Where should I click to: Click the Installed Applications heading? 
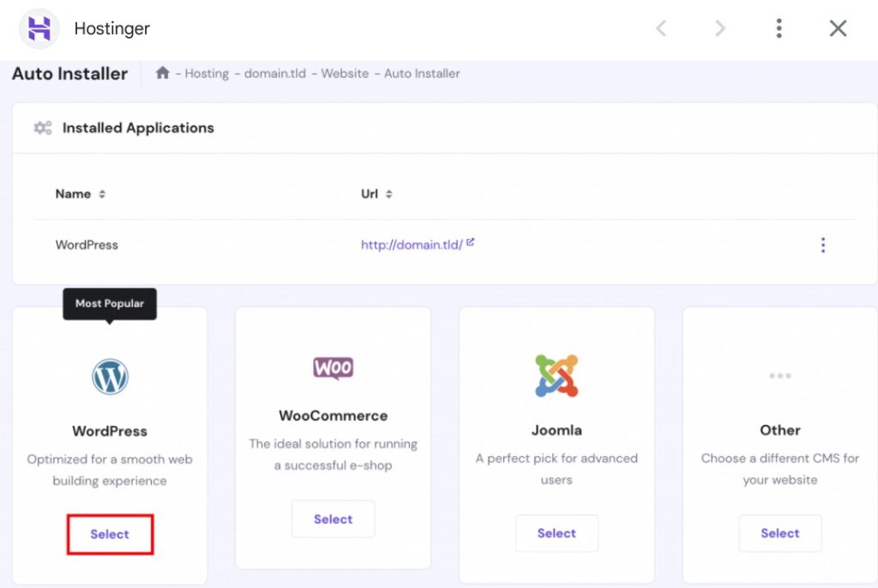pyautogui.click(x=138, y=128)
